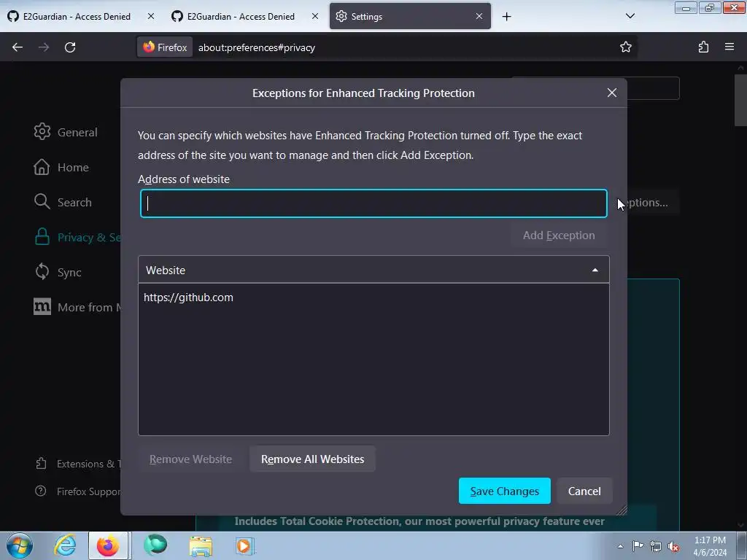Open Extensions & Themes link
This screenshot has width=747, height=560.
(78, 464)
